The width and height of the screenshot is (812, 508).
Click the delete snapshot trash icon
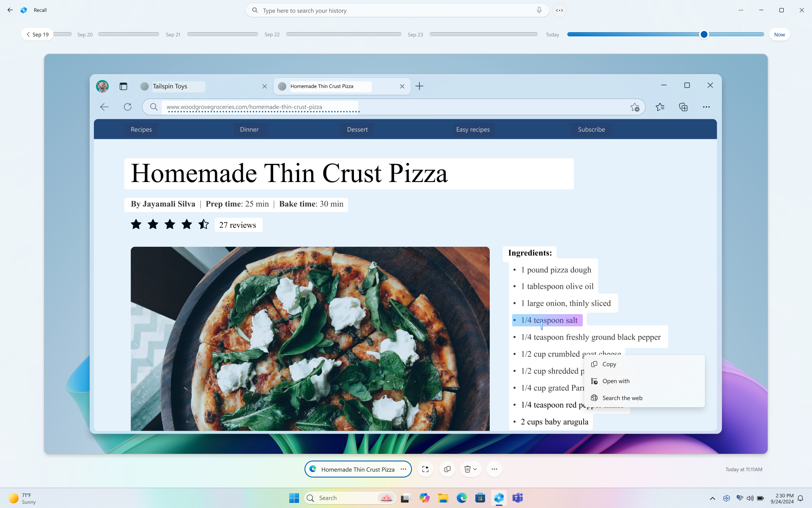point(468,469)
